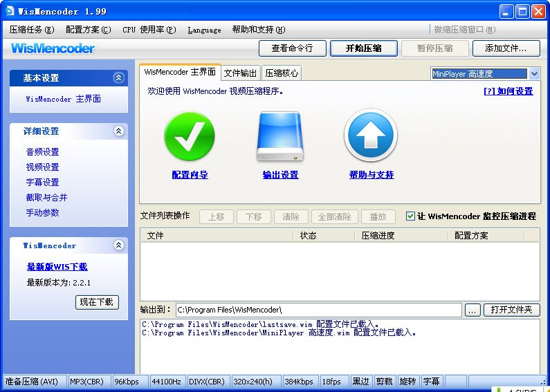Screen dimensions: 550x392
Task: Click the 旋转 status bar entry
Action: click(408, 382)
